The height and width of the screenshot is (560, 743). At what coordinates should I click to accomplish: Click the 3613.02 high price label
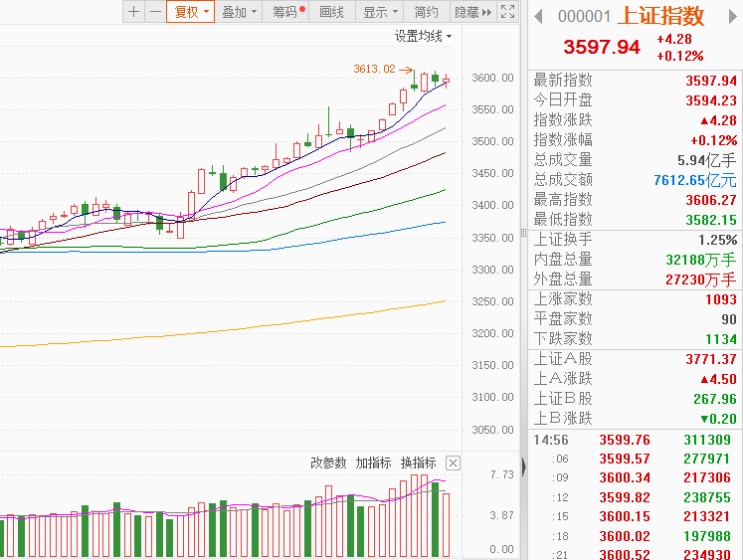[x=374, y=69]
